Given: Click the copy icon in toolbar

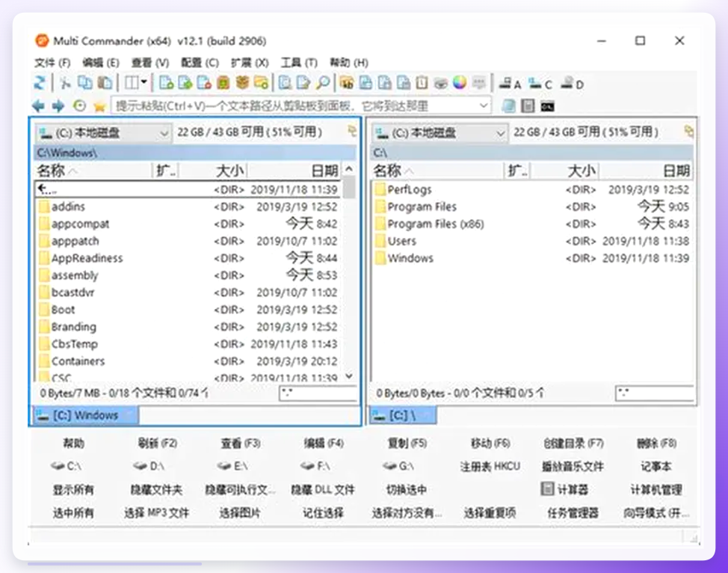Looking at the screenshot, I should 84,83.
